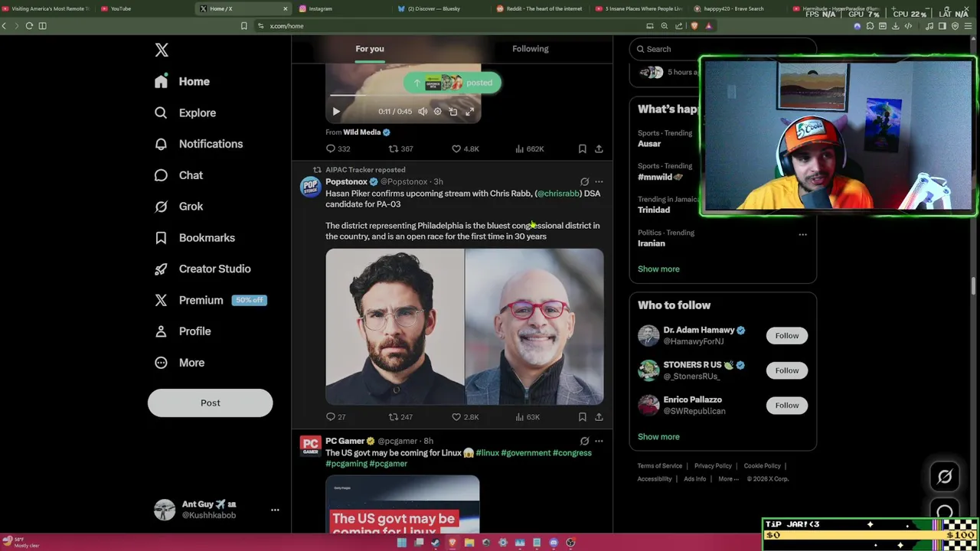
Task: Like the video post with 4.8K likes
Action: click(465, 149)
